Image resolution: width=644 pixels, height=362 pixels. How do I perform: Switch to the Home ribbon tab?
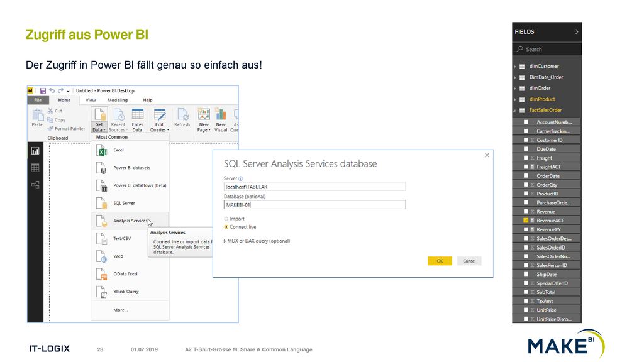pos(64,100)
